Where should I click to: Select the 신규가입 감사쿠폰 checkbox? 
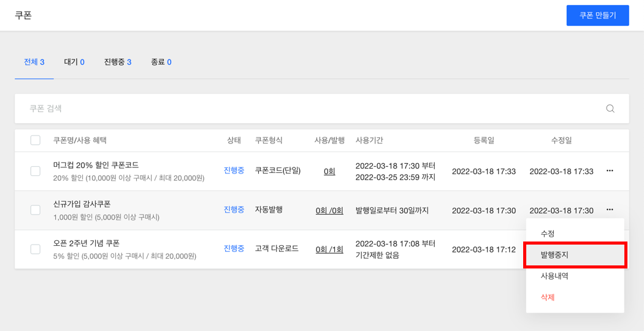pos(36,210)
